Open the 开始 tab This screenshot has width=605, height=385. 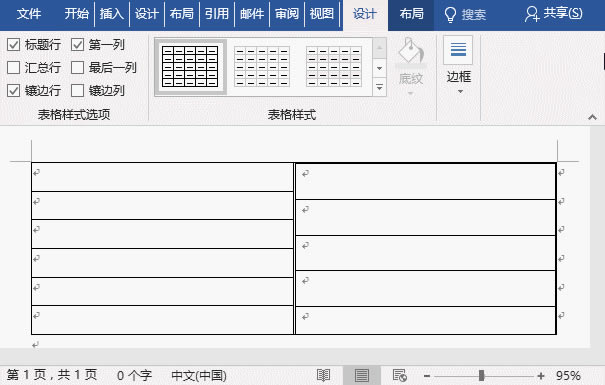76,14
